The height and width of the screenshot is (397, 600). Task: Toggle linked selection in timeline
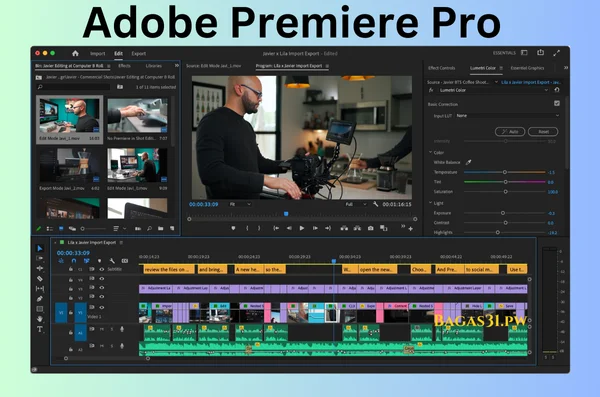coord(86,261)
